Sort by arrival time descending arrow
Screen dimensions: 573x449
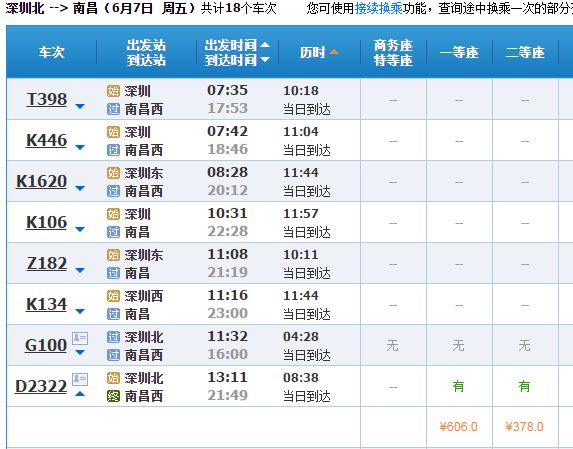tap(265, 59)
